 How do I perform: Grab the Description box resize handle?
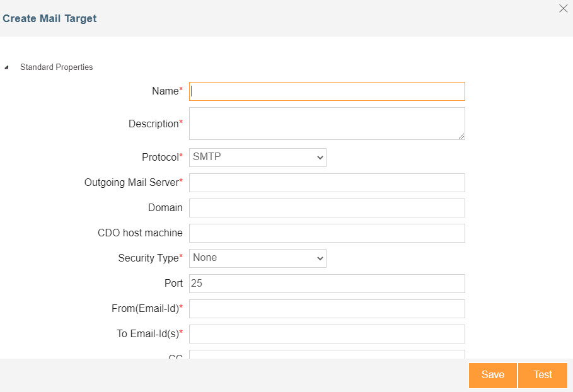pos(461,135)
